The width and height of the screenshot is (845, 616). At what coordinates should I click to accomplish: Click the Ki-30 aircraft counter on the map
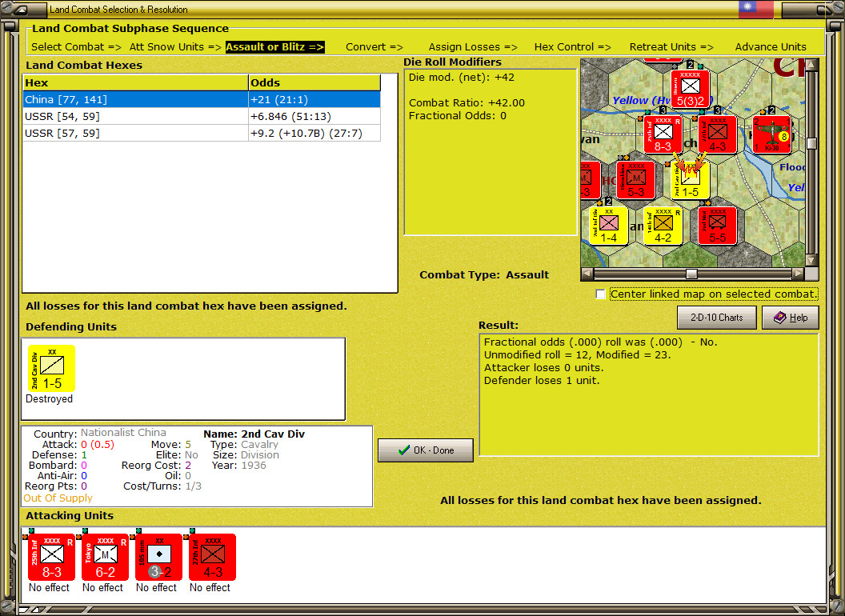771,134
